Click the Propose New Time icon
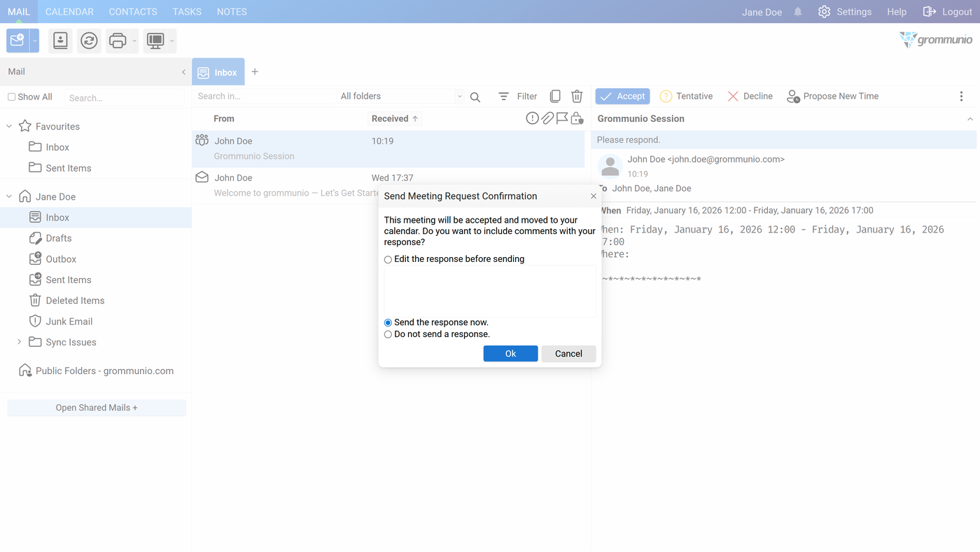The width and height of the screenshot is (980, 552). (793, 97)
